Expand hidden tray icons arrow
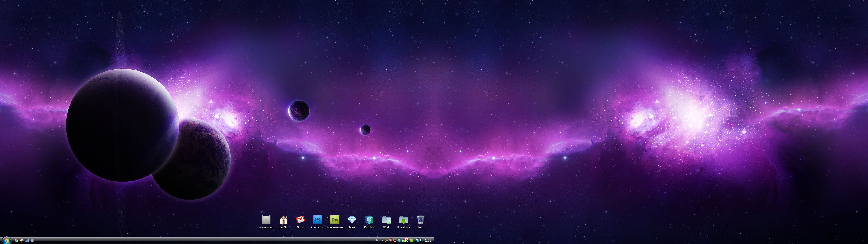The width and height of the screenshot is (868, 244). (x=383, y=240)
